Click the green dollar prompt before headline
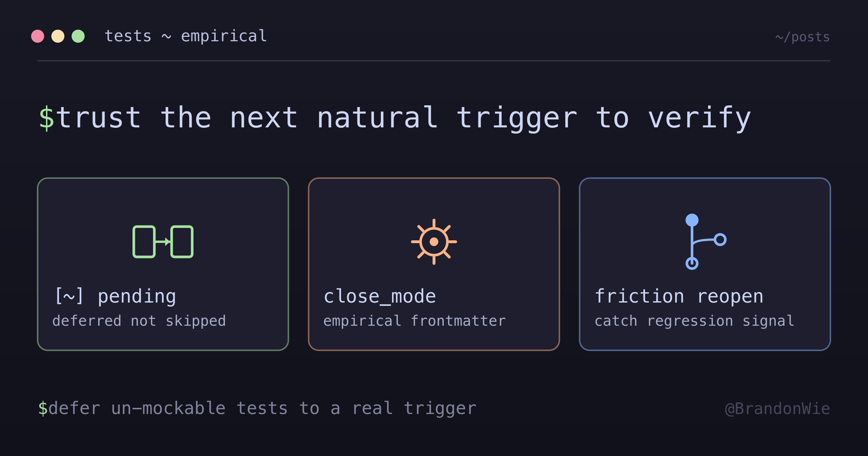 46,118
